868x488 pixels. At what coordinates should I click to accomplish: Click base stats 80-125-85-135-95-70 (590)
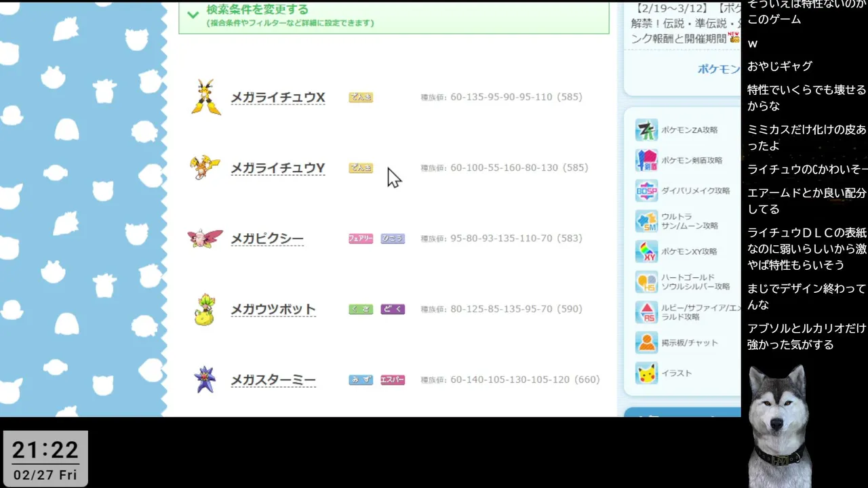[501, 309]
